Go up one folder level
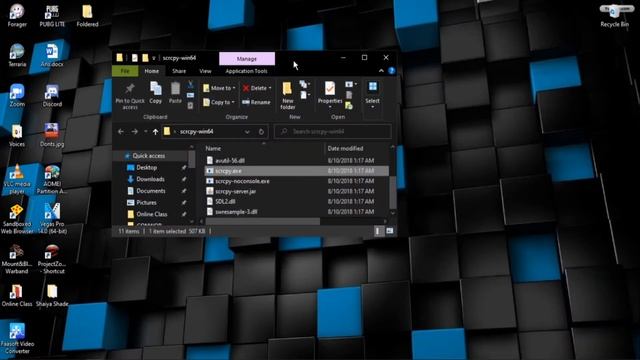 (x=156, y=131)
